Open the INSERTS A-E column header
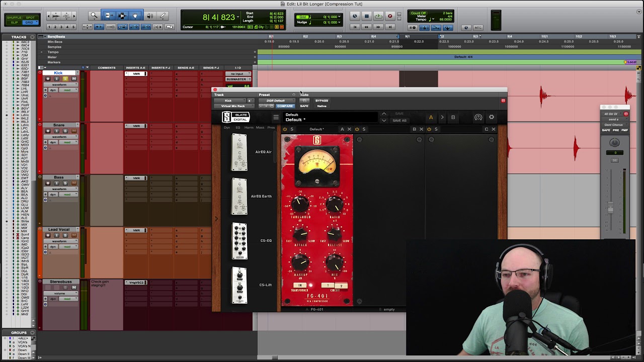The height and width of the screenshot is (362, 644). click(x=136, y=67)
